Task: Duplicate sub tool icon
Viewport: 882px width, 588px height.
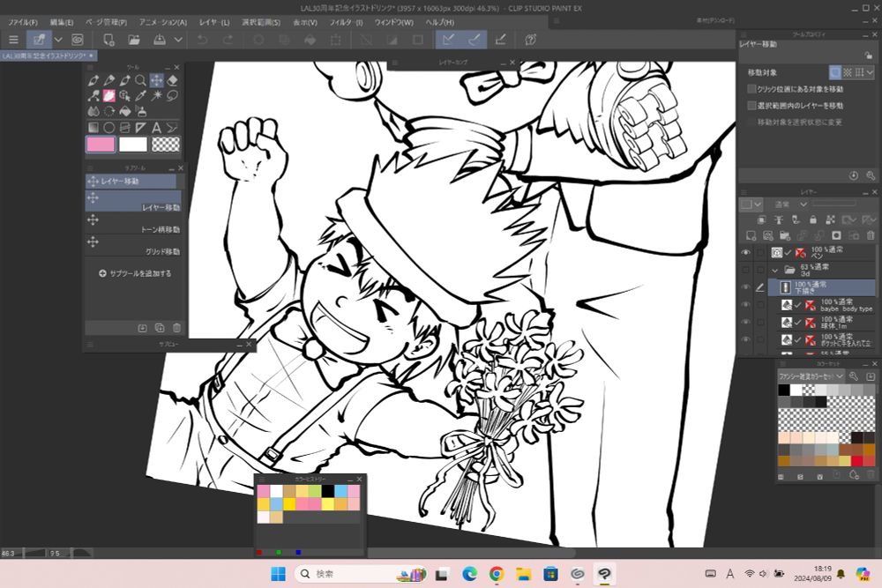Action: pyautogui.click(x=160, y=328)
